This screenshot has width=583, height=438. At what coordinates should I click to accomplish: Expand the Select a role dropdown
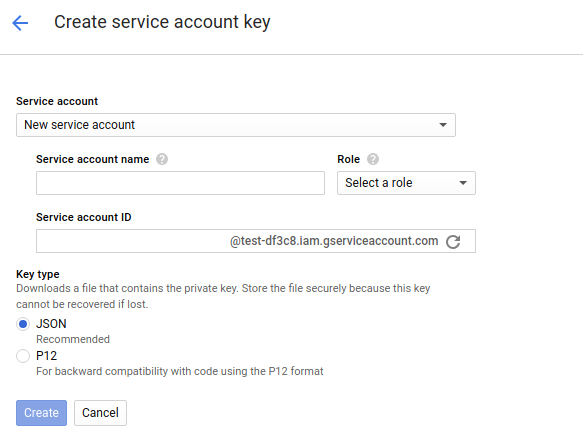pyautogui.click(x=406, y=183)
